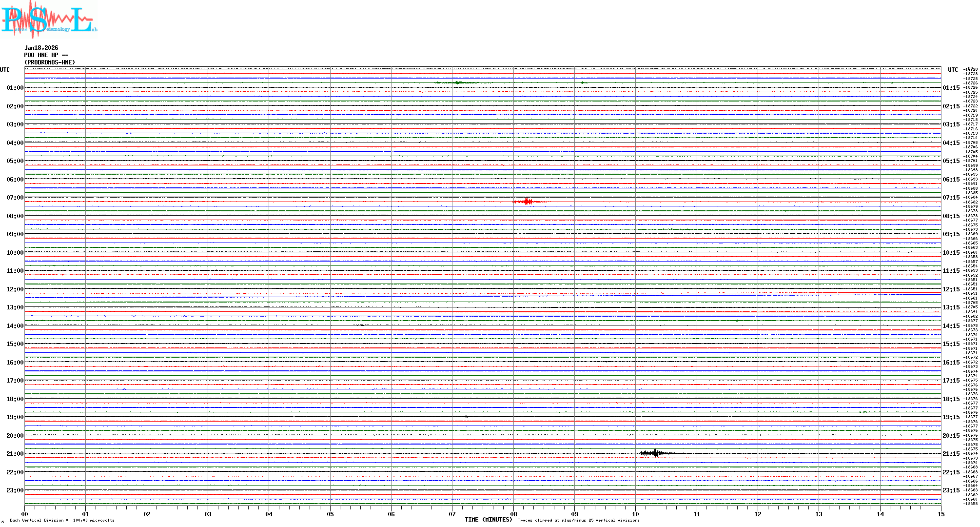Click the PDO HNE HP station label

pyautogui.click(x=46, y=55)
